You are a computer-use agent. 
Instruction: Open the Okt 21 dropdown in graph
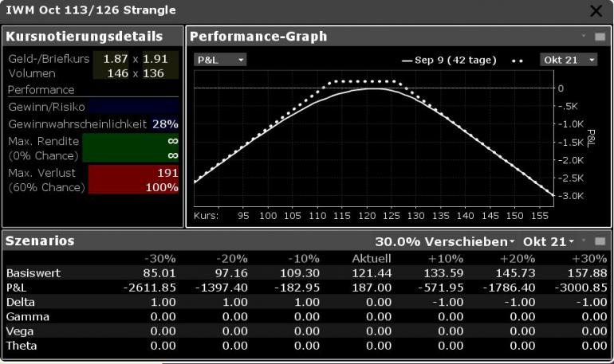tap(569, 60)
